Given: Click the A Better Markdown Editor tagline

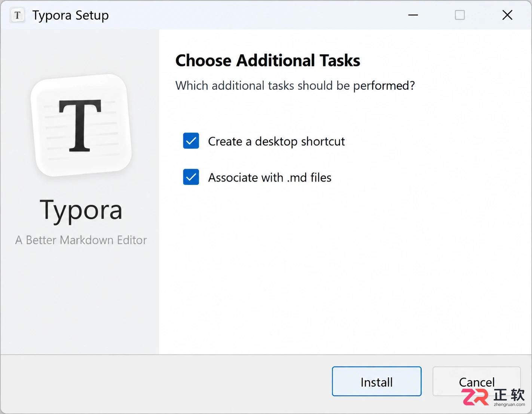Looking at the screenshot, I should pyautogui.click(x=81, y=240).
